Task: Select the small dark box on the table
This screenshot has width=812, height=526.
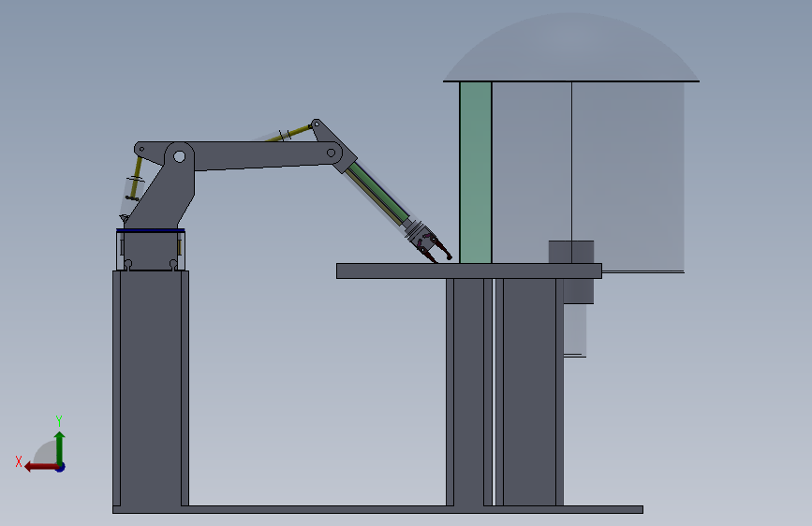Action: pos(571,252)
